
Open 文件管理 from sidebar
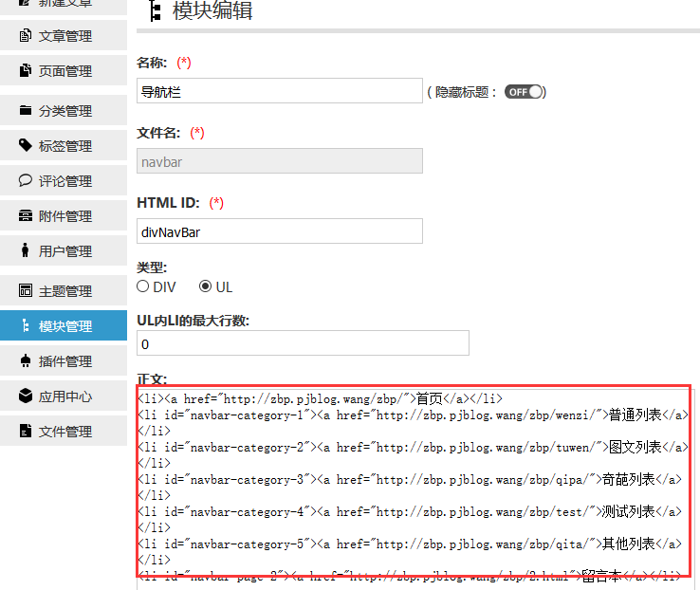tap(64, 431)
